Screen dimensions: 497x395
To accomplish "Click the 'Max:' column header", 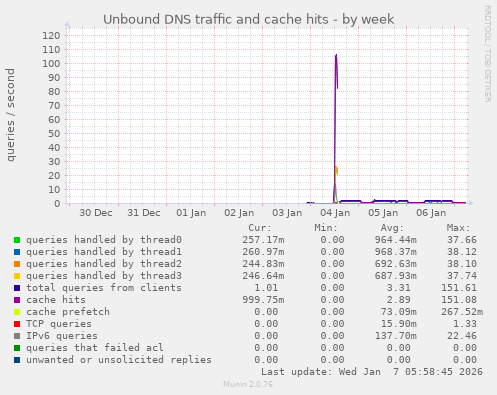I will click(x=458, y=228).
